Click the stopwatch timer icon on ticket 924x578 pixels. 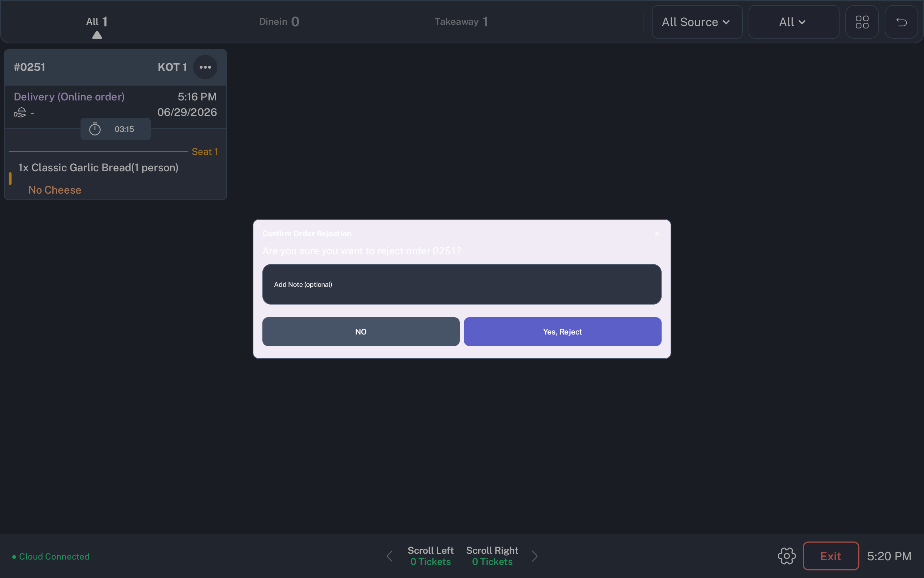(x=95, y=129)
